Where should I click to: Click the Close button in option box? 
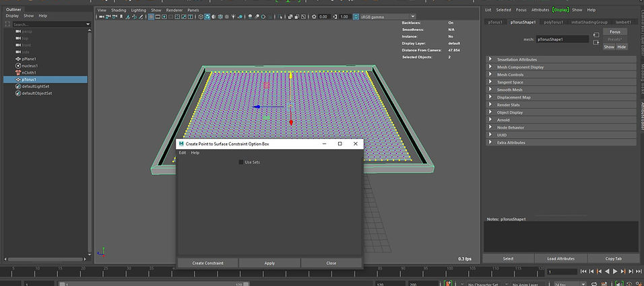coord(331,263)
